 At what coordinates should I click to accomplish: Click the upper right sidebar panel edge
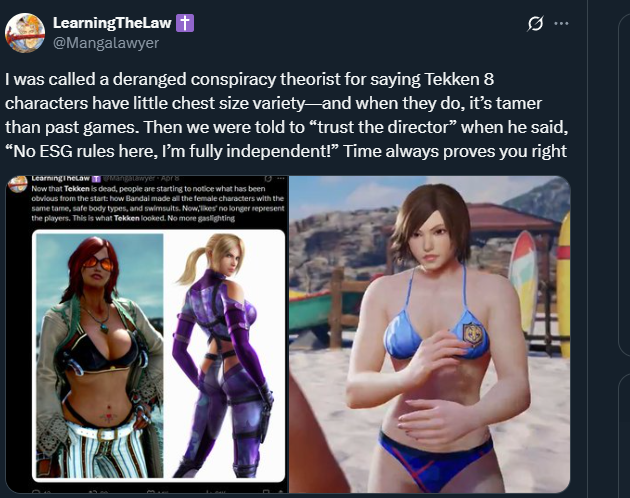(624, 187)
